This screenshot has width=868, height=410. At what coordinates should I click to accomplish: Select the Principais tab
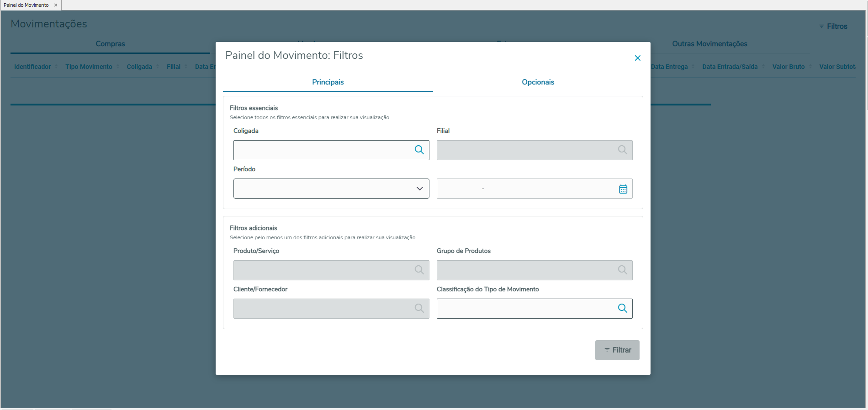coord(328,82)
